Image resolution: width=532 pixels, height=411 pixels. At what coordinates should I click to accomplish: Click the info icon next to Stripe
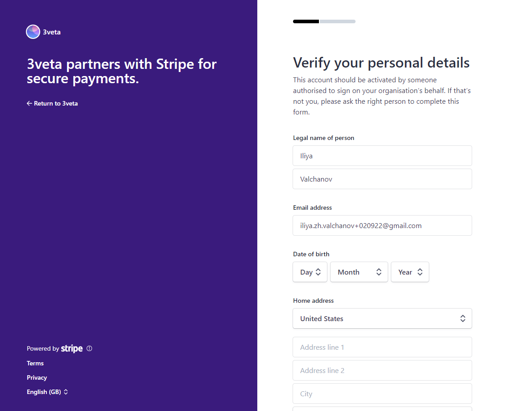coord(89,348)
